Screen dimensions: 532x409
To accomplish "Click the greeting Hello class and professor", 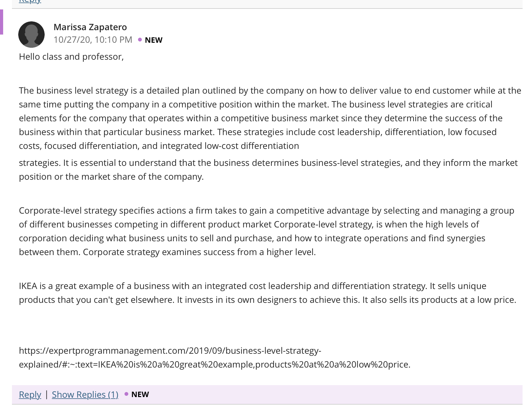I will pyautogui.click(x=71, y=57).
